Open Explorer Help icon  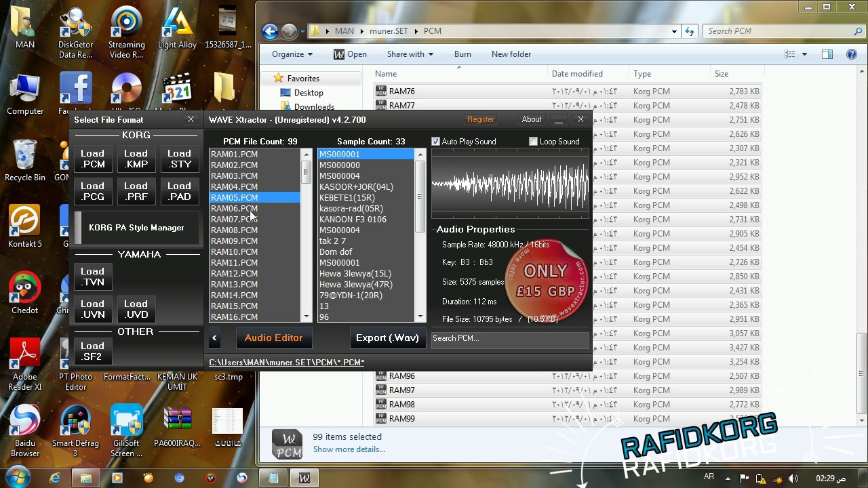click(852, 54)
